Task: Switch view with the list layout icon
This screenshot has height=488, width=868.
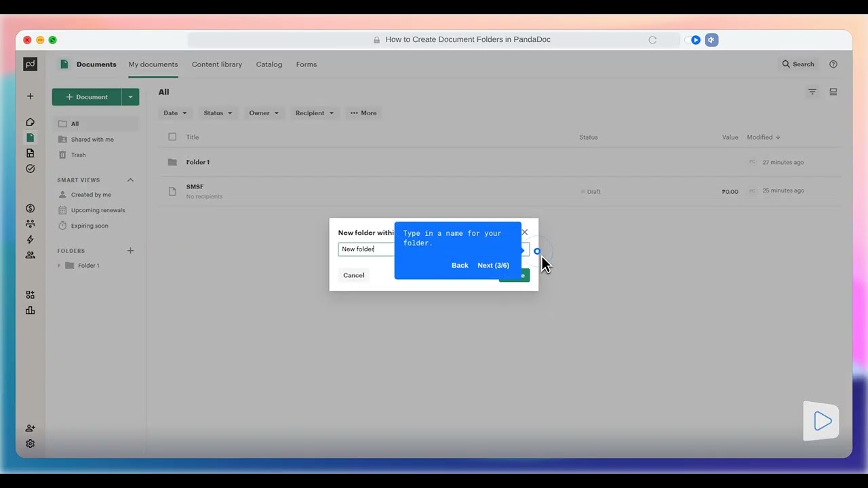Action: pos(833,92)
